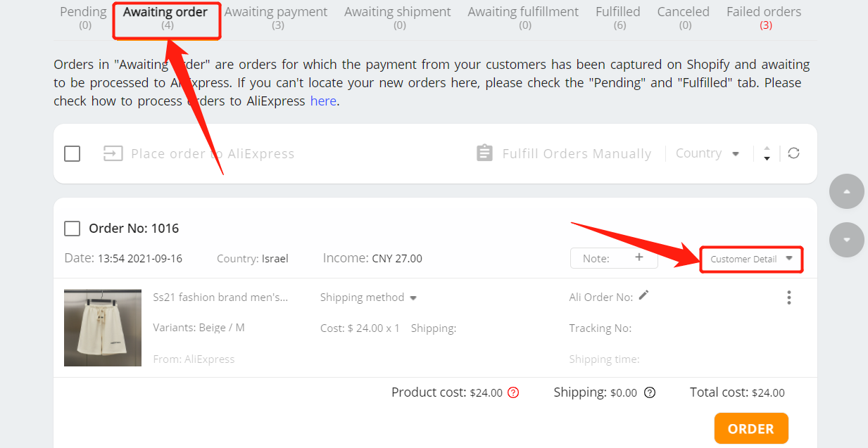Click the Shipping cost help question mark
Viewport: 868px width, 448px height.
650,393
